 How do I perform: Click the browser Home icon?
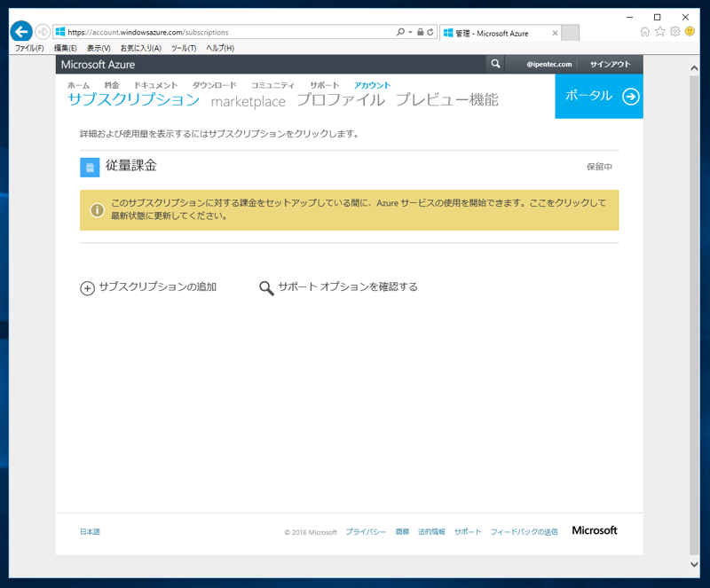(645, 31)
